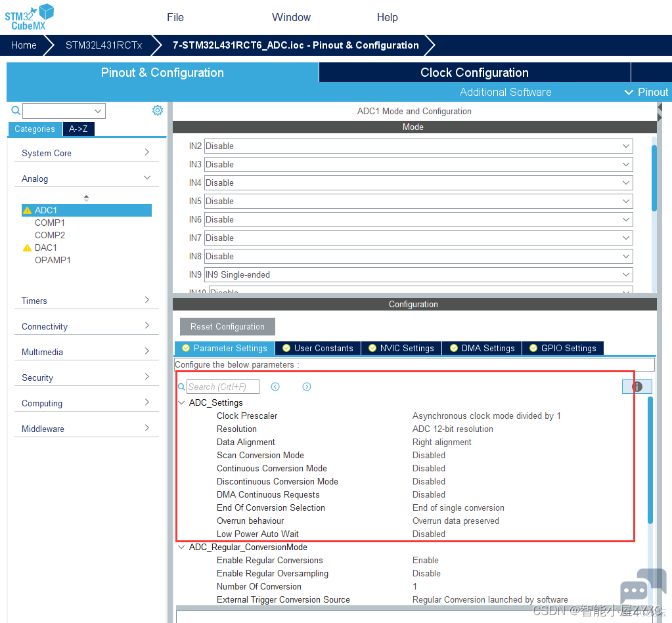
Task: Open the Pinout dropdown menu
Action: click(646, 92)
